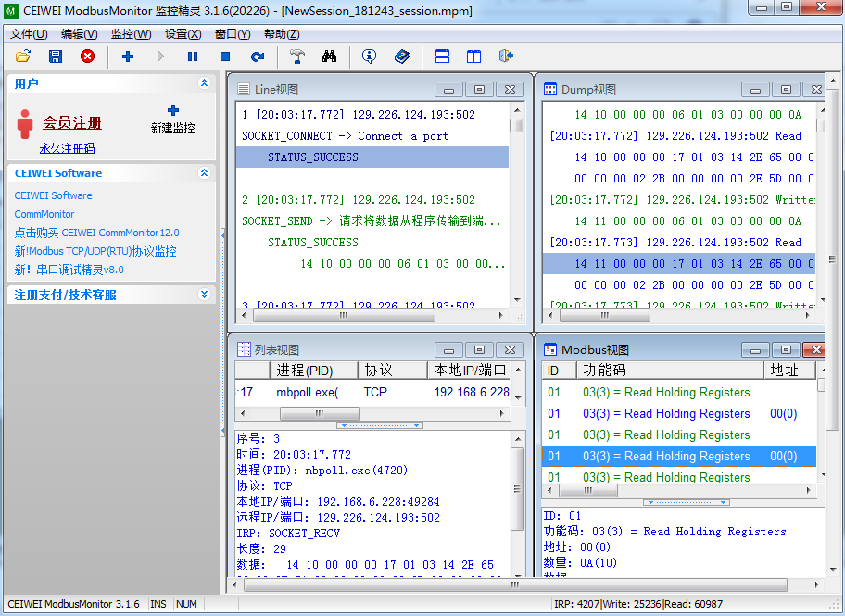Click the Modbus视图 panel title icon

(549, 349)
